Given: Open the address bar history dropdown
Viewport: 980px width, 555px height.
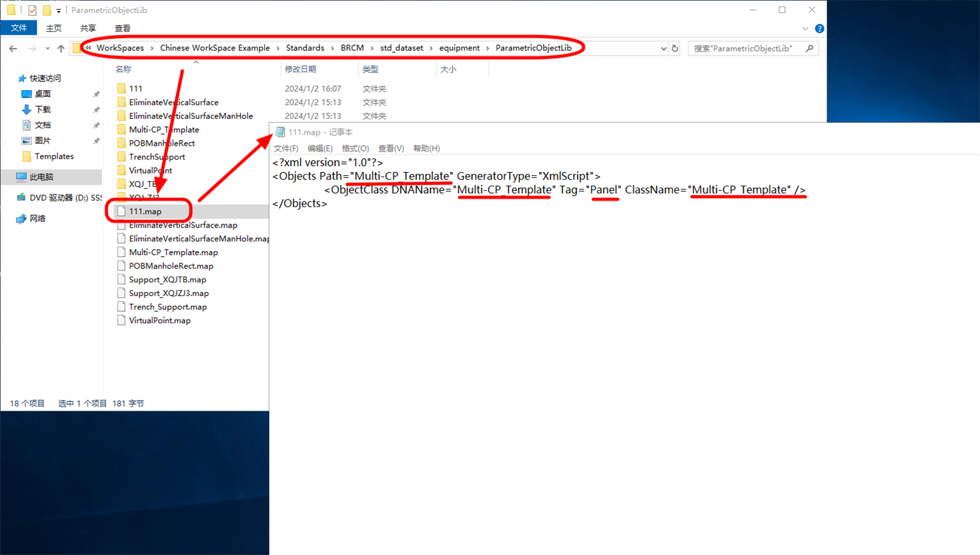Looking at the screenshot, I should point(663,48).
